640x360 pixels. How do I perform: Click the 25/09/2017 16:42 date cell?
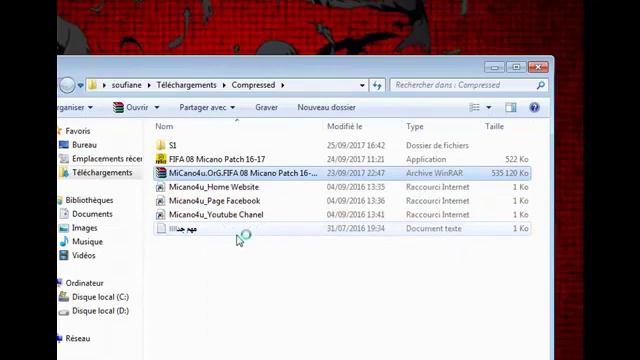pos(356,145)
